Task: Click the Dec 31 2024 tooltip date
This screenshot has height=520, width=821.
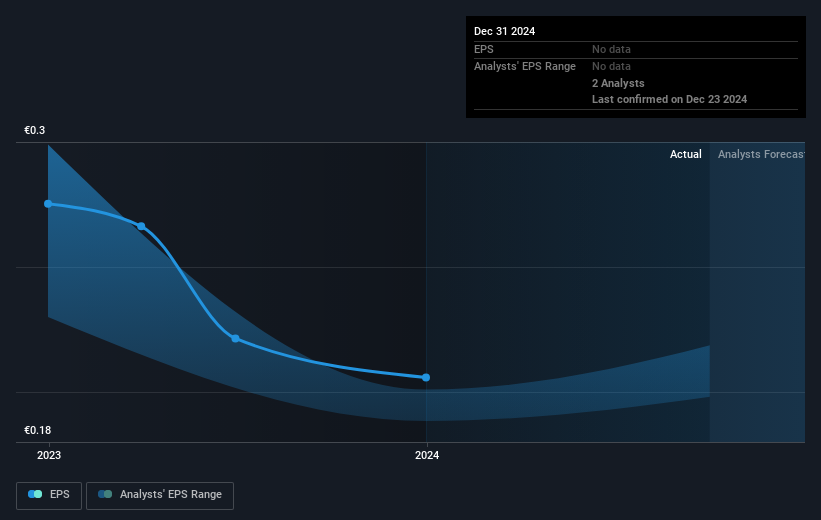Action: point(504,31)
